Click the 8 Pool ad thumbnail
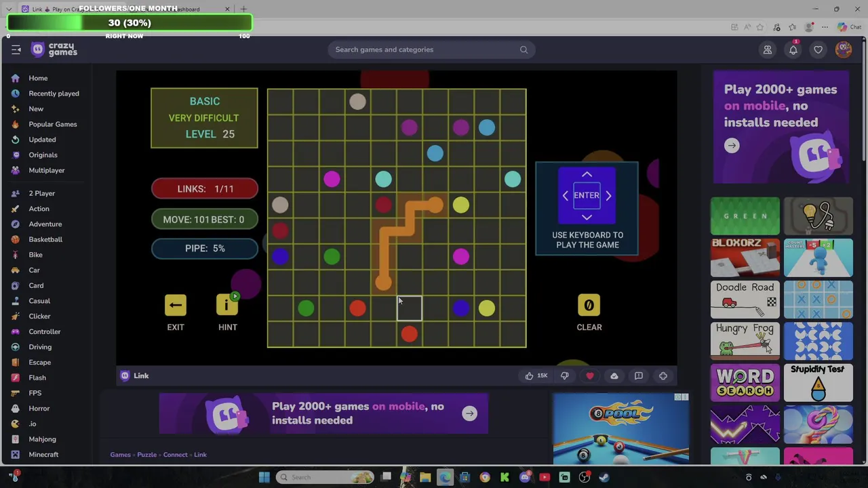The height and width of the screenshot is (488, 868). [620, 430]
